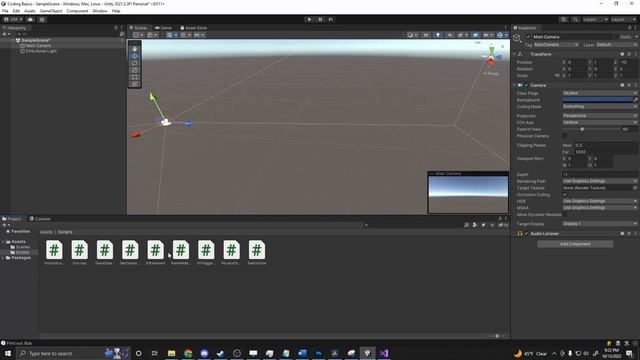Open the Layers dropdown
Image resolution: width=640 pixels, height=360 pixels.
pyautogui.click(x=595, y=19)
